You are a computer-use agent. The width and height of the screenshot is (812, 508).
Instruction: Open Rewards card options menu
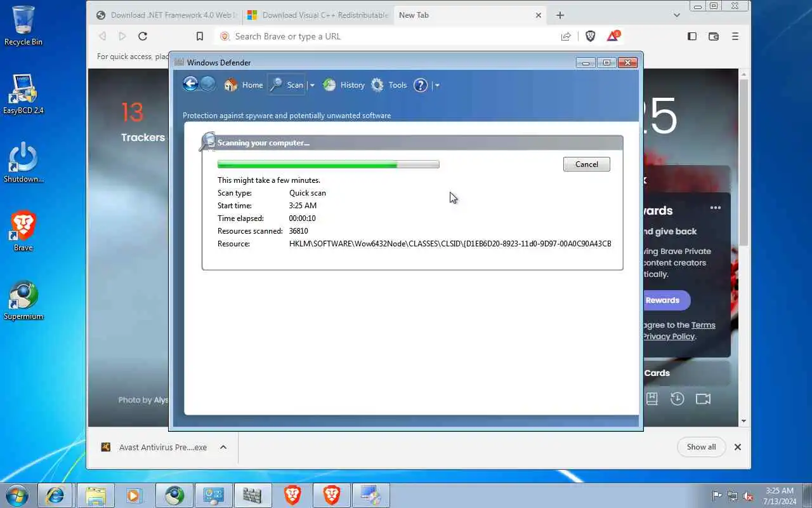click(716, 208)
